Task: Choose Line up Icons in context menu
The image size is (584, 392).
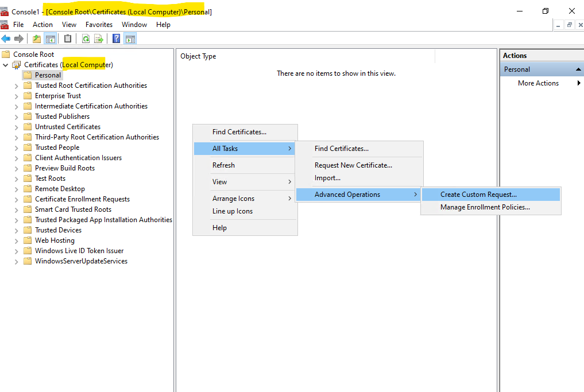Action: [245, 211]
